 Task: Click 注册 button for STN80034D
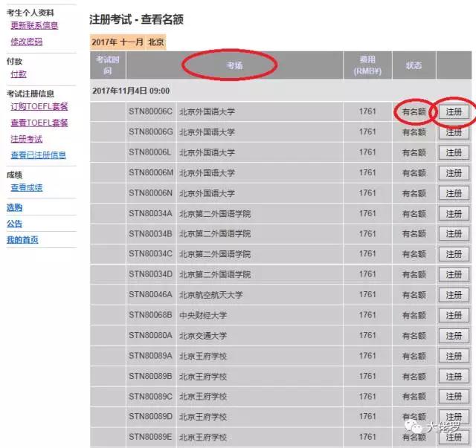tap(454, 274)
